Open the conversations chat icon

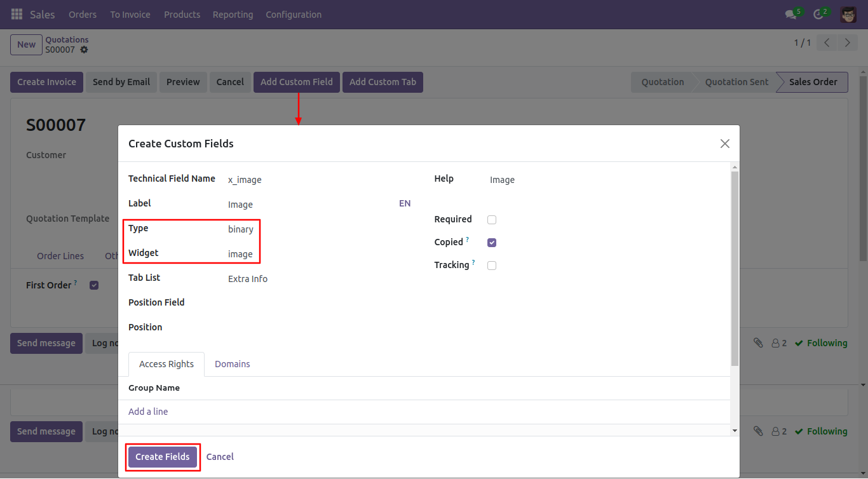tap(790, 14)
